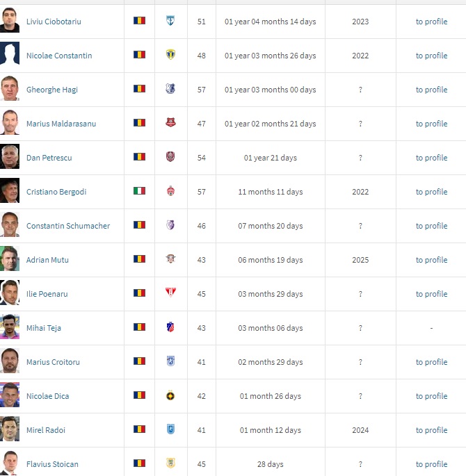Click the club crest for Ilie Poenaru
The height and width of the screenshot is (476, 466).
click(170, 294)
